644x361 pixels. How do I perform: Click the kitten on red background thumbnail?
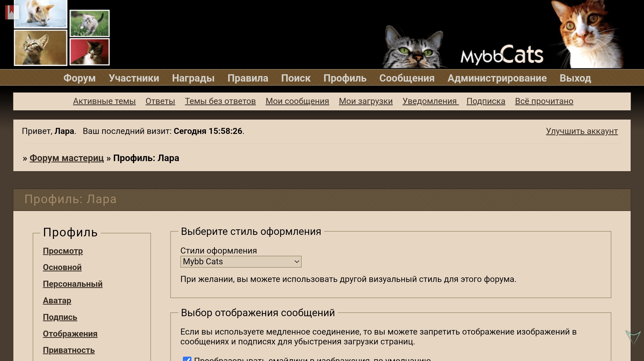click(89, 52)
